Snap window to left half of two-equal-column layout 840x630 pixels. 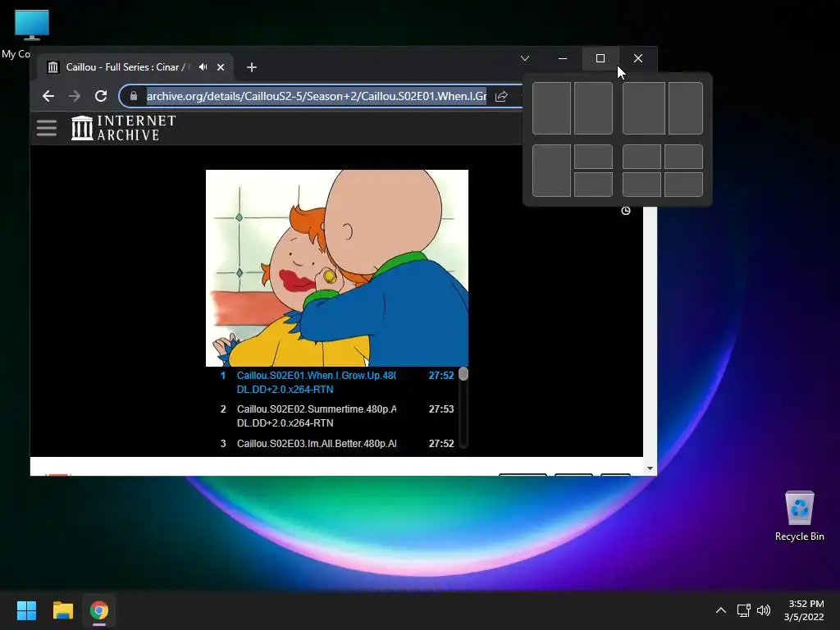(551, 108)
